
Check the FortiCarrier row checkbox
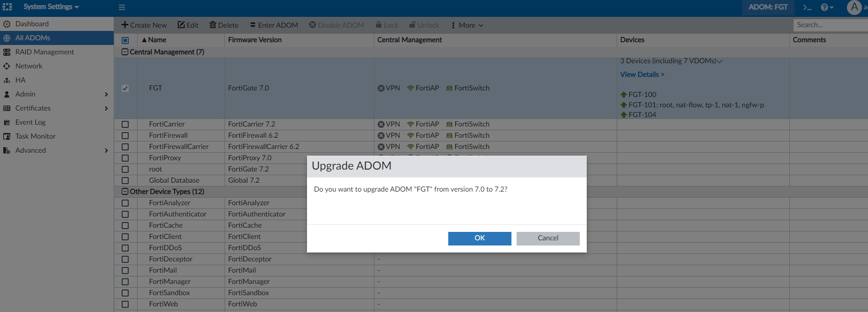click(125, 124)
